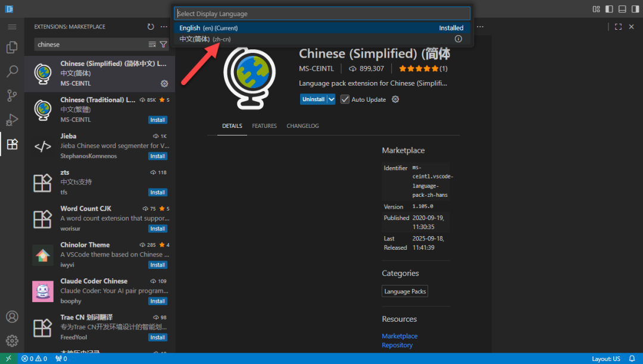The height and width of the screenshot is (364, 643).
Task: Refresh the extensions marketplace list
Action: 151,27
